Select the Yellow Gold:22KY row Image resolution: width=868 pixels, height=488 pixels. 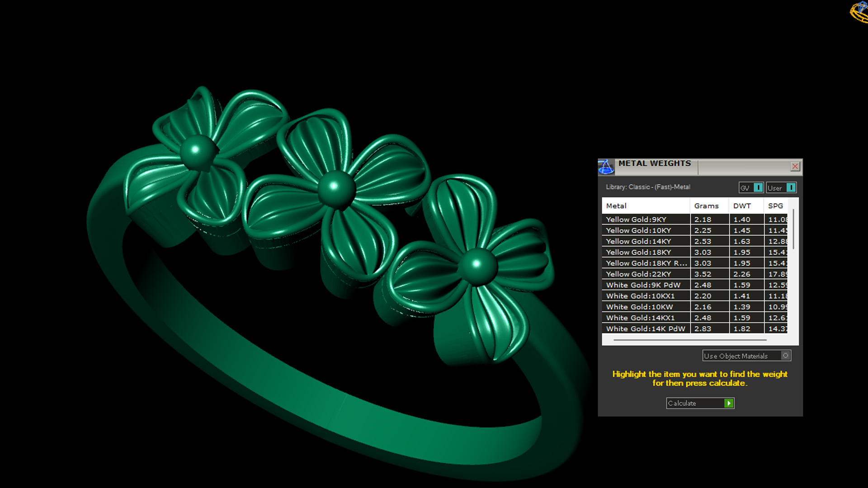click(694, 274)
